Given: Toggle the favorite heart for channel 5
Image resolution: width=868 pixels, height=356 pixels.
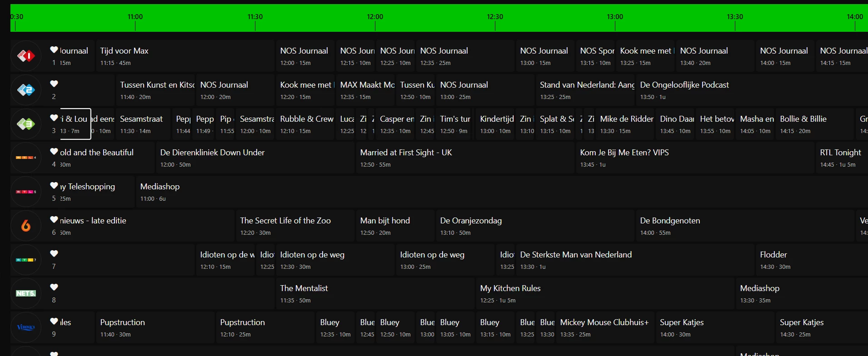Looking at the screenshot, I should 54,185.
